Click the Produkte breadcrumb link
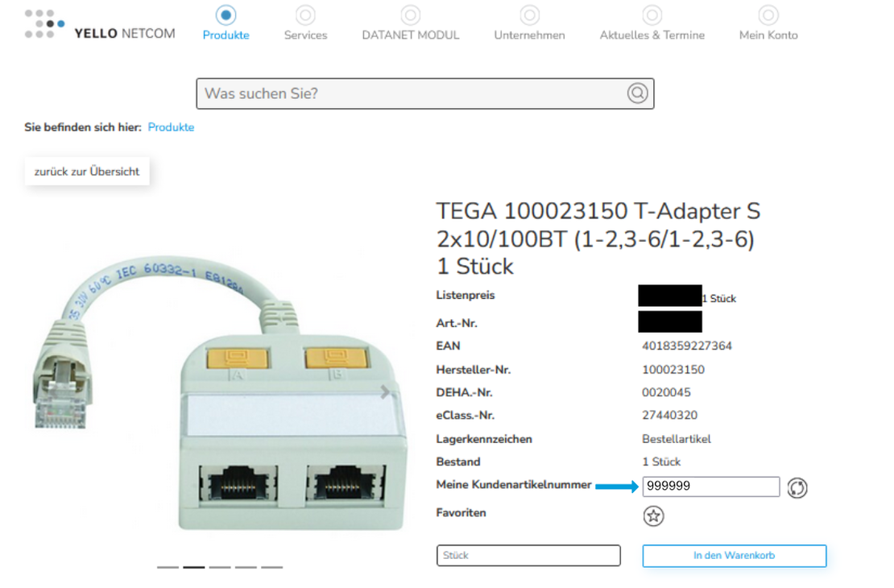The height and width of the screenshot is (588, 894). coord(171,127)
